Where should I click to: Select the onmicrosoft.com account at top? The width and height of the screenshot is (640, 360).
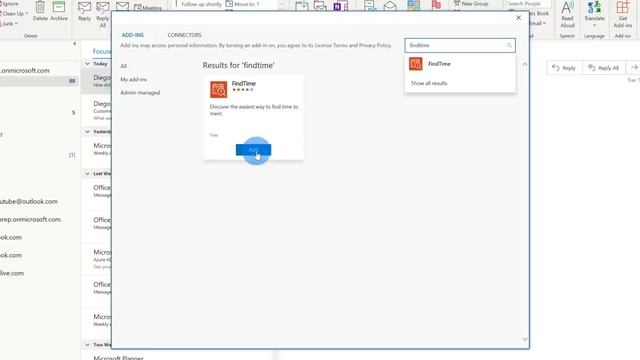[x=24, y=71]
